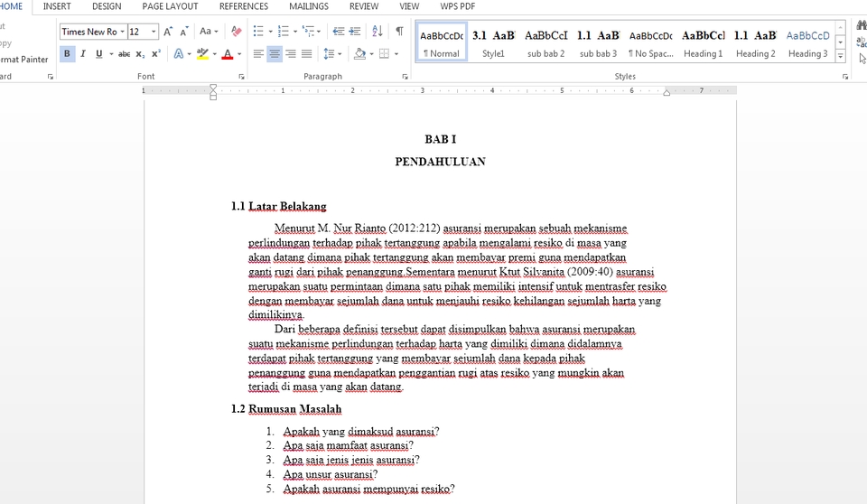Open Styles pane dialog launcher
Image resolution: width=867 pixels, height=504 pixels.
845,77
